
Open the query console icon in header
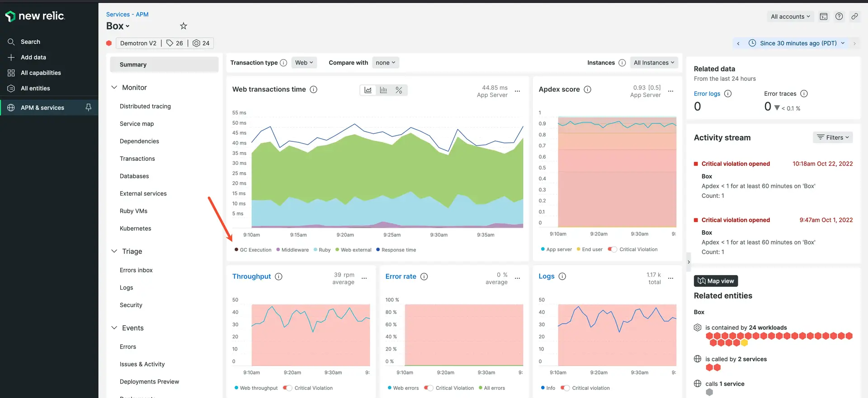[x=824, y=17]
